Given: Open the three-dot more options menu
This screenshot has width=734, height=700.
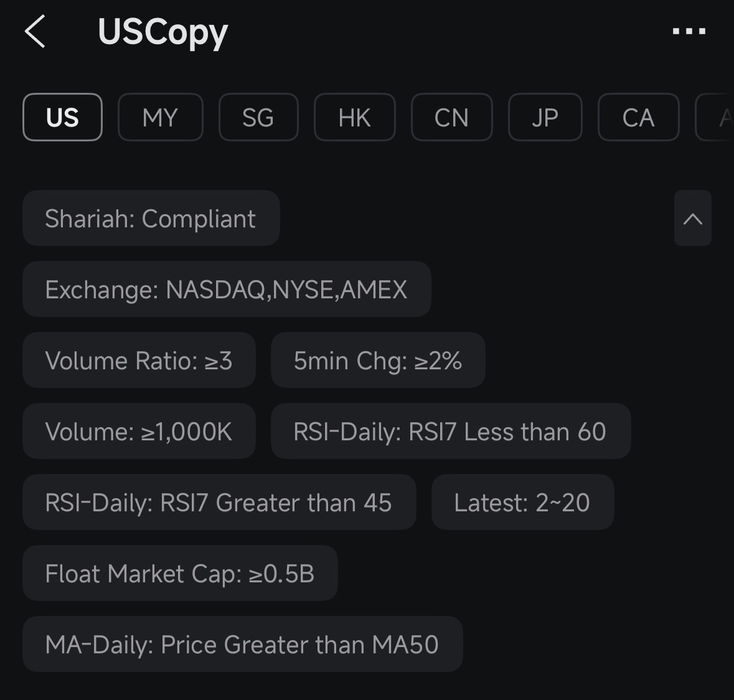Looking at the screenshot, I should pos(689,31).
